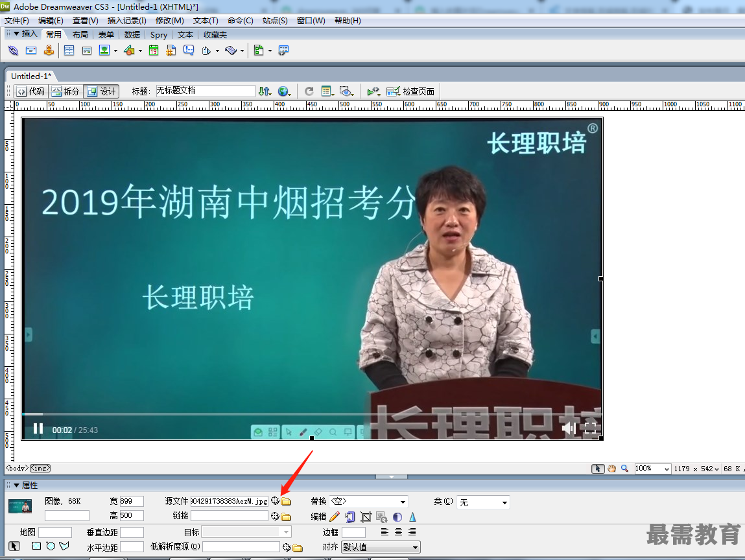Open the 窗口(W) menu

pyautogui.click(x=311, y=21)
